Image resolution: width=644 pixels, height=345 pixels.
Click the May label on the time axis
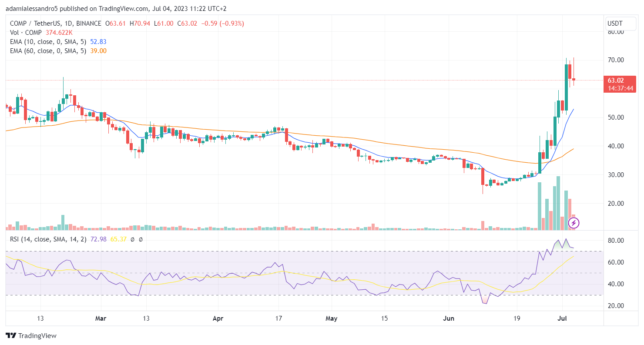pyautogui.click(x=332, y=318)
